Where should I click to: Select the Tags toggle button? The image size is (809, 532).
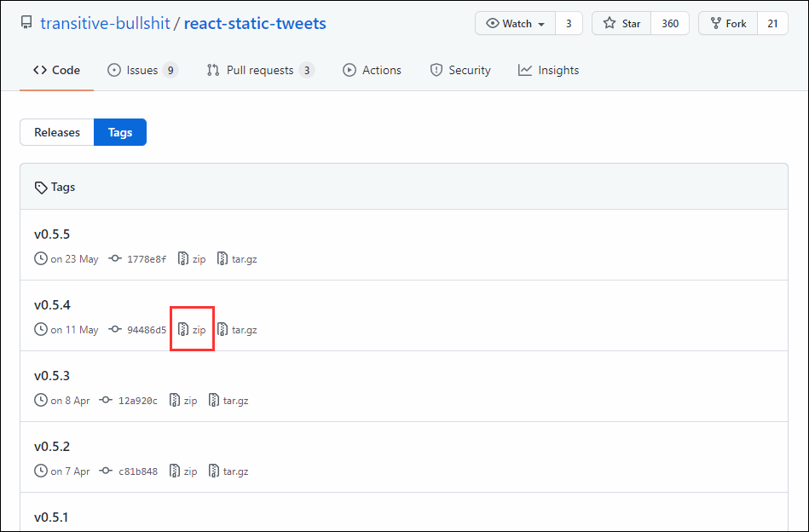point(120,132)
